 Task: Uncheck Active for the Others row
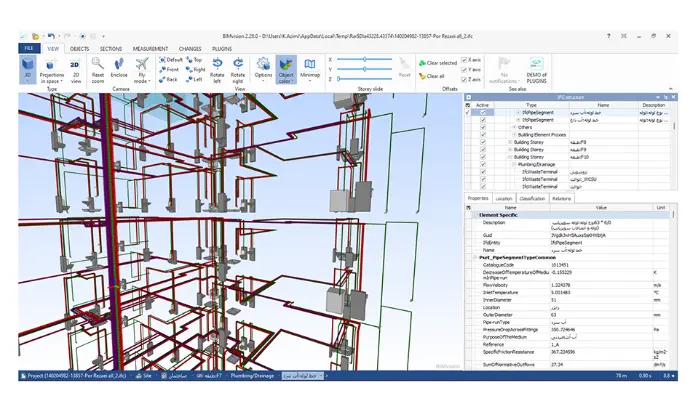(483, 127)
